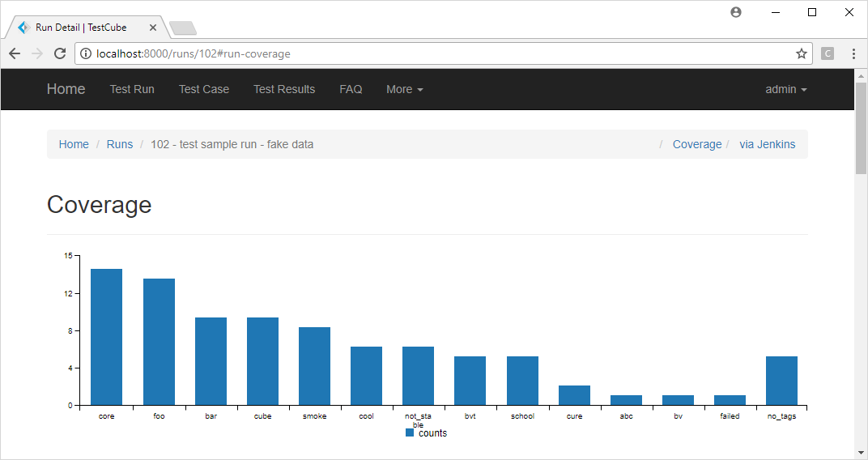Click the no_tags bar in chart
The width and height of the screenshot is (868, 460).
coord(781,381)
